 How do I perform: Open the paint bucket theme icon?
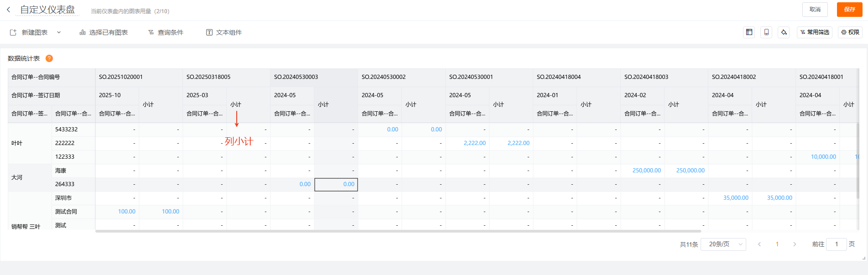784,32
